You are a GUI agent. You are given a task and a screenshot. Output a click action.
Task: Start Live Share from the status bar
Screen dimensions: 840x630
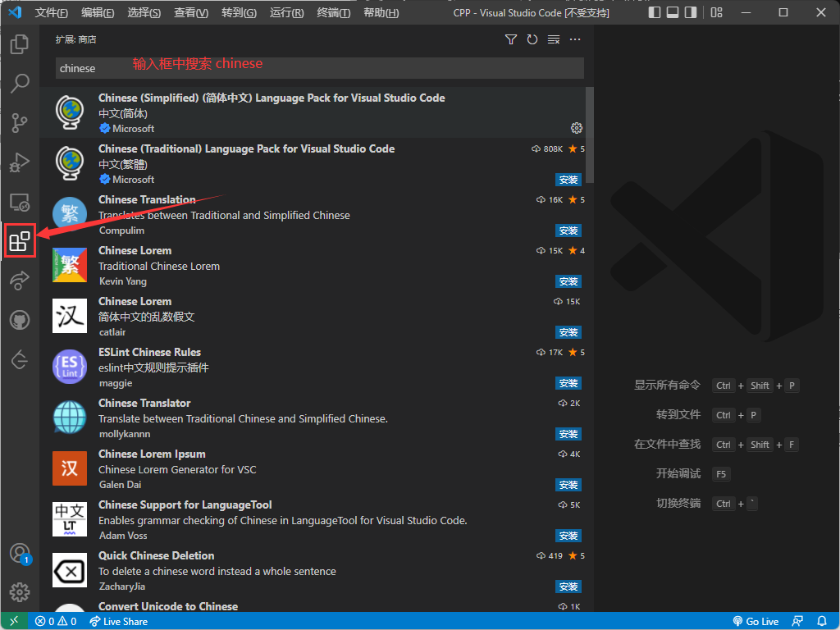118,622
